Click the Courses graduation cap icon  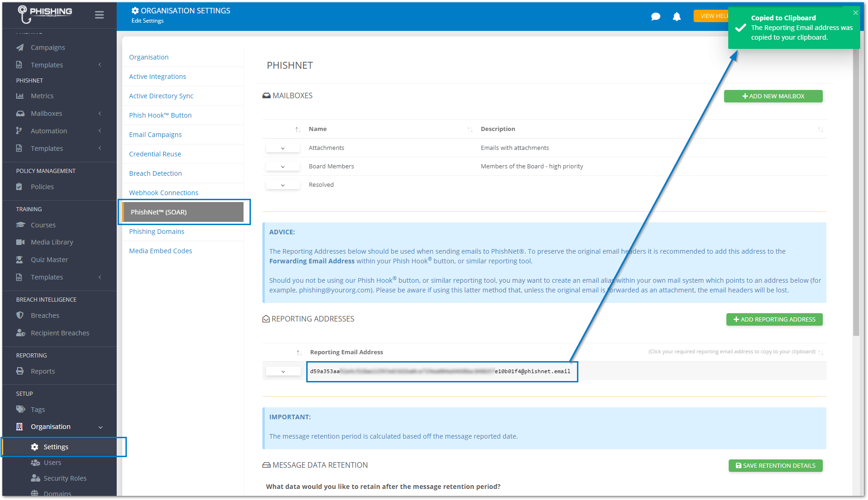click(20, 225)
